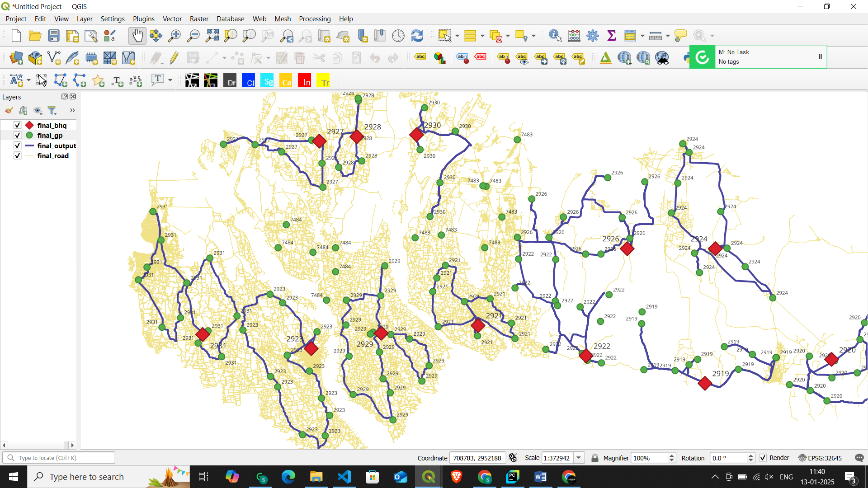Activate the Identify Features tool
The height and width of the screenshot is (488, 868).
[555, 36]
